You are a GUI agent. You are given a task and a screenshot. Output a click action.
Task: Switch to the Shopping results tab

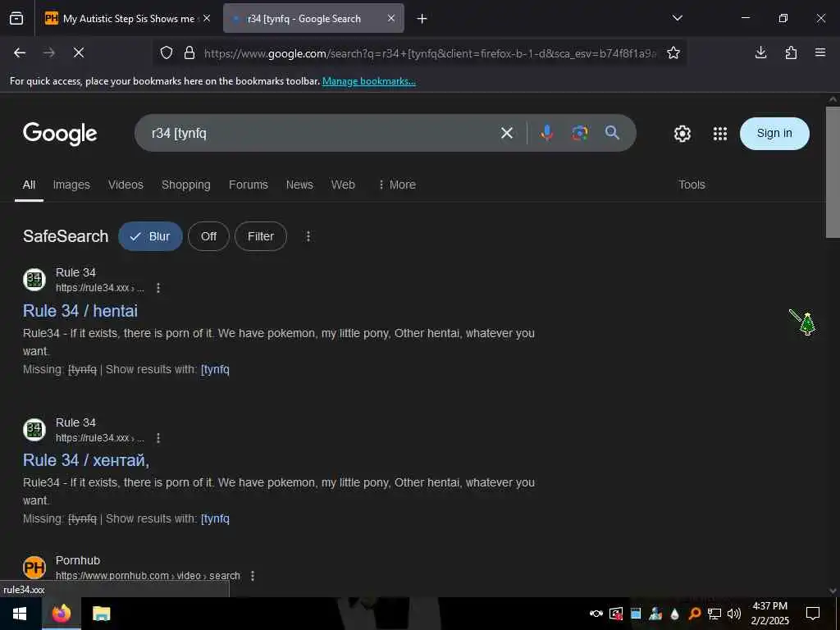(x=186, y=185)
